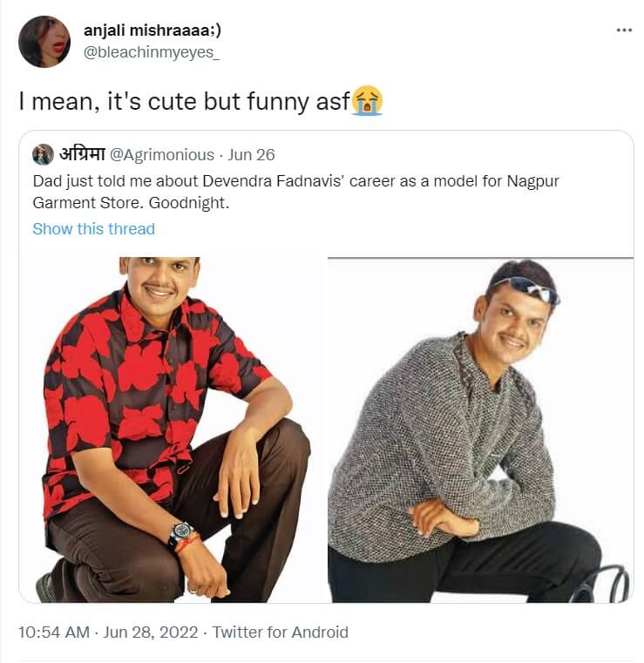
Task: Click the "Show this thread" link
Action: [93, 229]
